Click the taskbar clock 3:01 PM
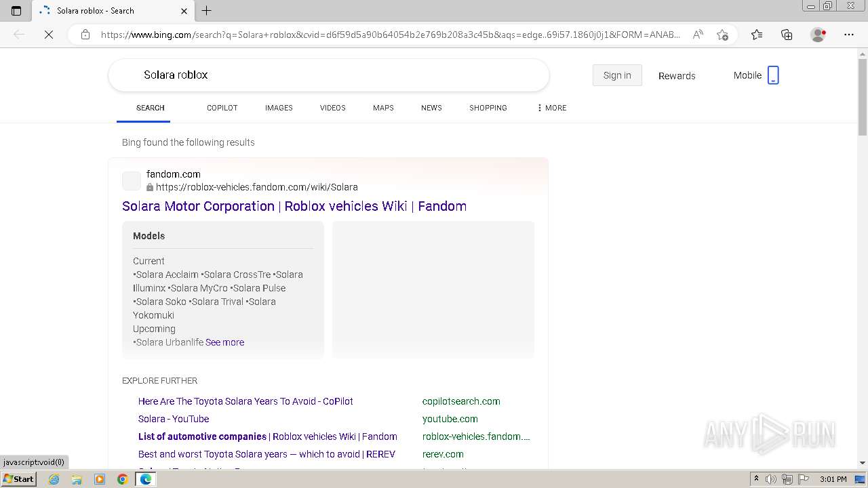 click(833, 479)
